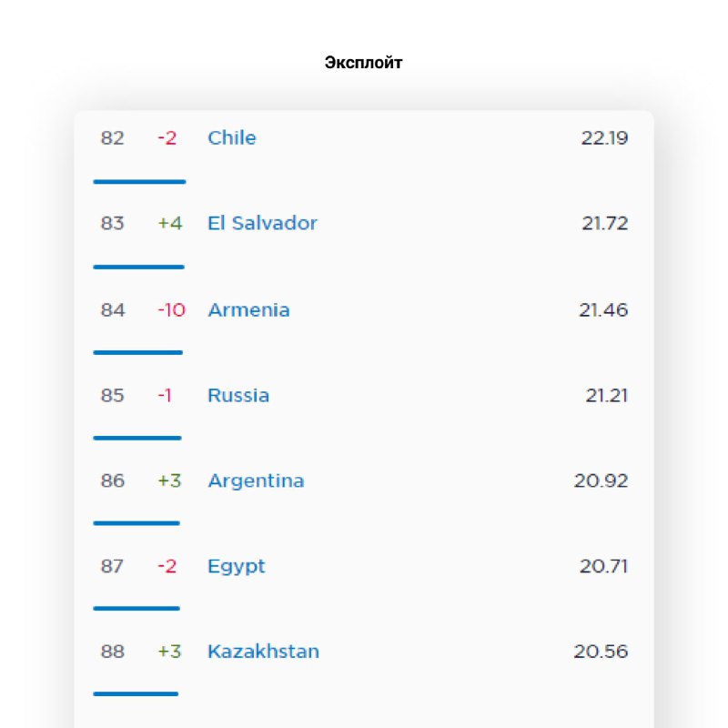
Task: Click Kazakhstan's score 20.56
Action: pyautogui.click(x=601, y=652)
